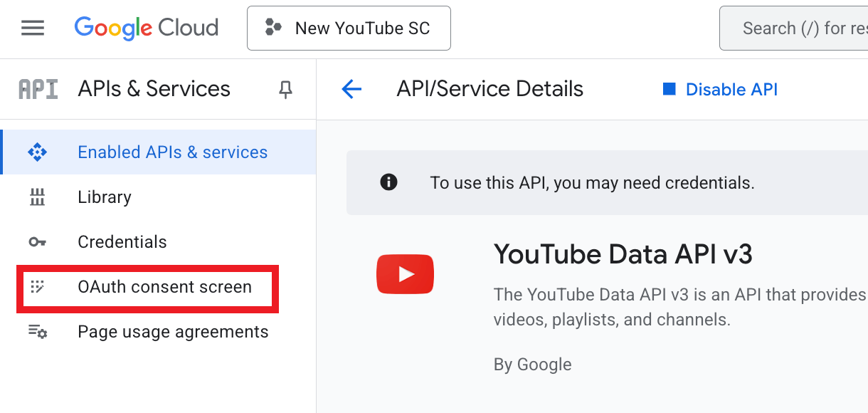Image resolution: width=868 pixels, height=413 pixels.
Task: Open the Library page label
Action: pos(105,197)
